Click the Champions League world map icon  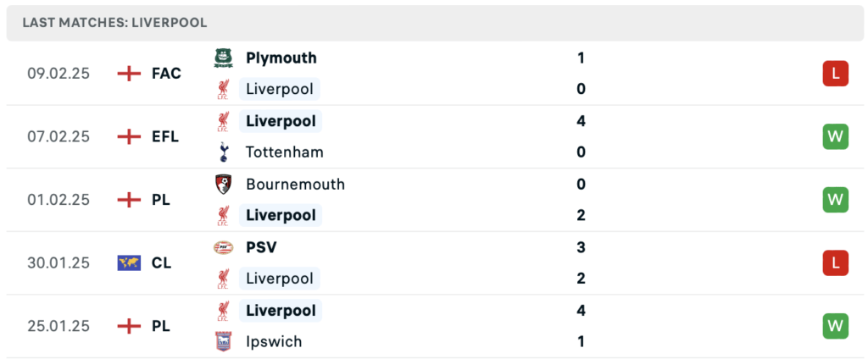129,262
